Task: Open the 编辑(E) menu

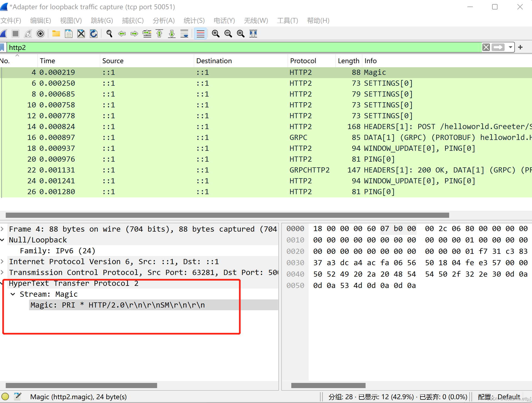Action: [x=40, y=21]
